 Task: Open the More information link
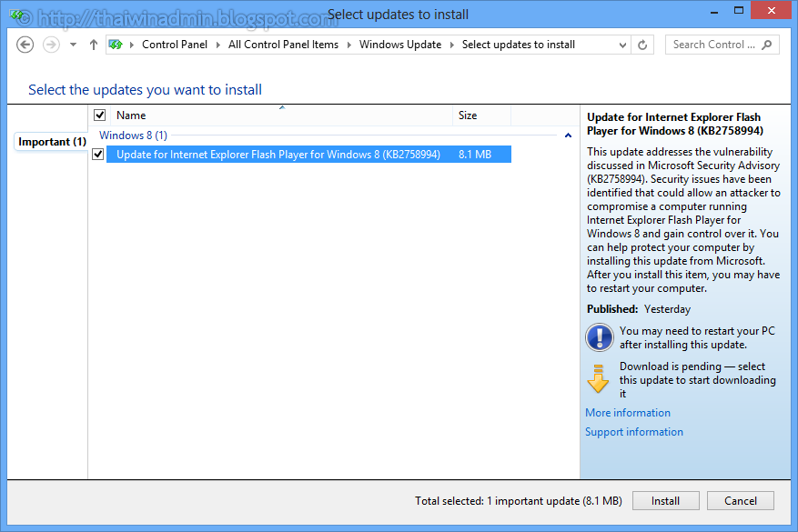point(628,413)
